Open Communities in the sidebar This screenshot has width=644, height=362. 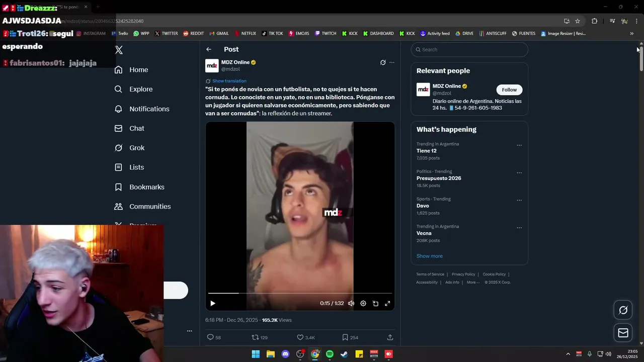click(143, 207)
